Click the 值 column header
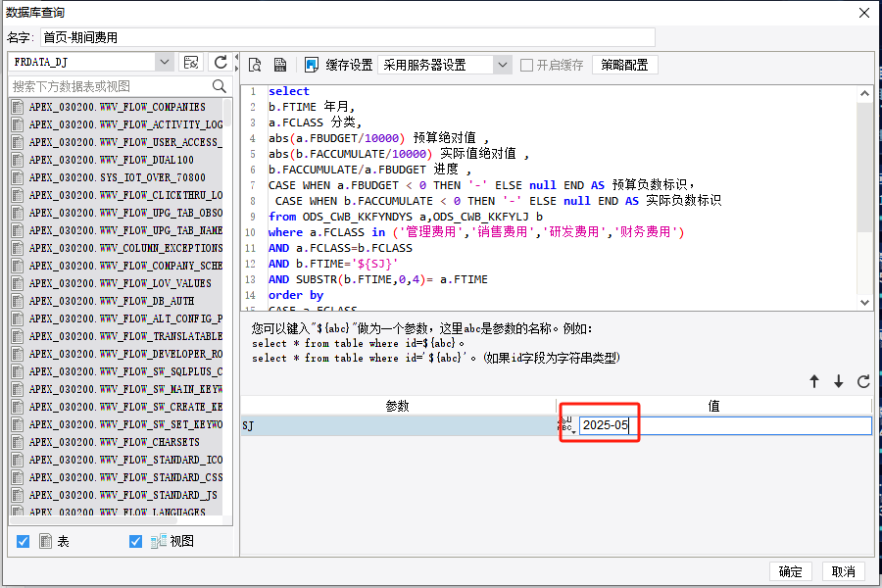The height and width of the screenshot is (588, 882). 713,406
